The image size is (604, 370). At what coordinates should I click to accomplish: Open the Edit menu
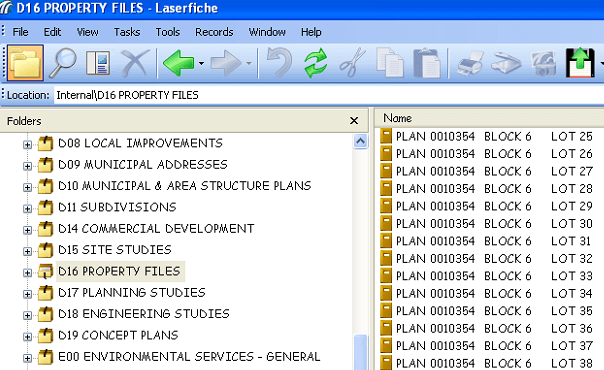[x=52, y=32]
